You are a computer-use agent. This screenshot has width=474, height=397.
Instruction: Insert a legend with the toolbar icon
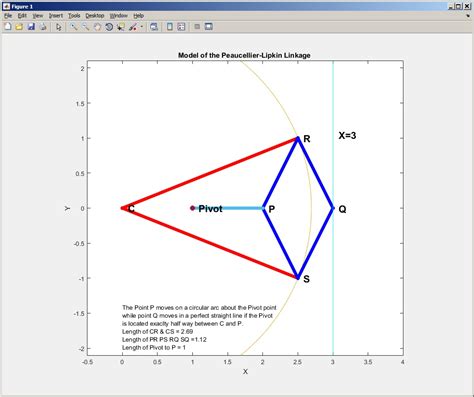tap(181, 27)
